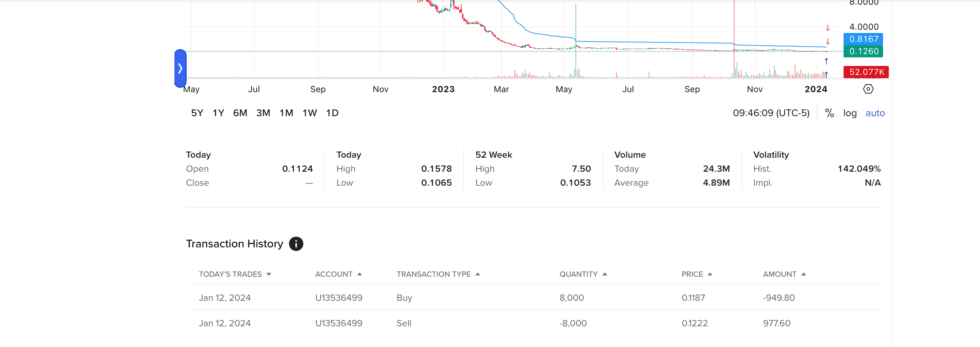Expand the blue side panel arrow
The image size is (980, 347).
point(180,68)
